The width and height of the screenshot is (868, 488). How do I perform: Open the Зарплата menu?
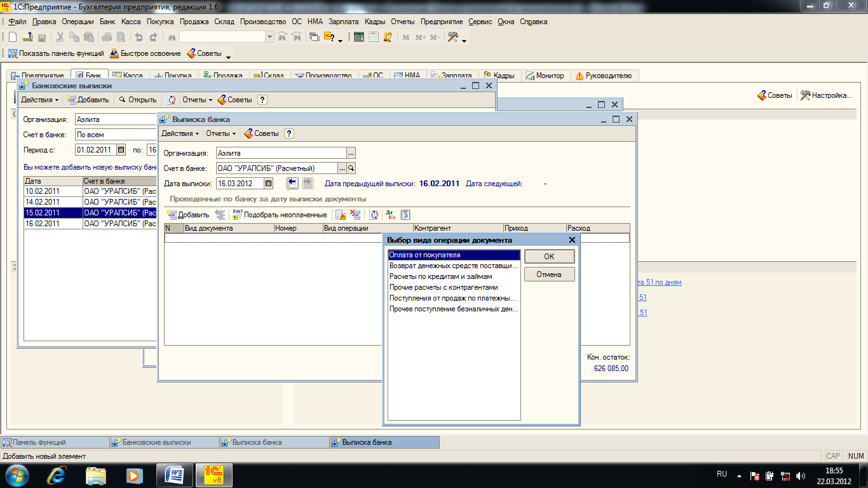tap(343, 21)
